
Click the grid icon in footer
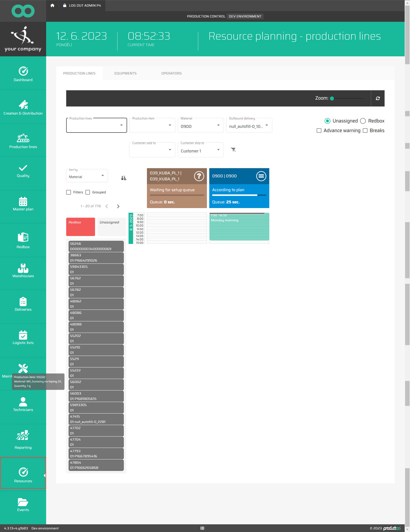202,528
